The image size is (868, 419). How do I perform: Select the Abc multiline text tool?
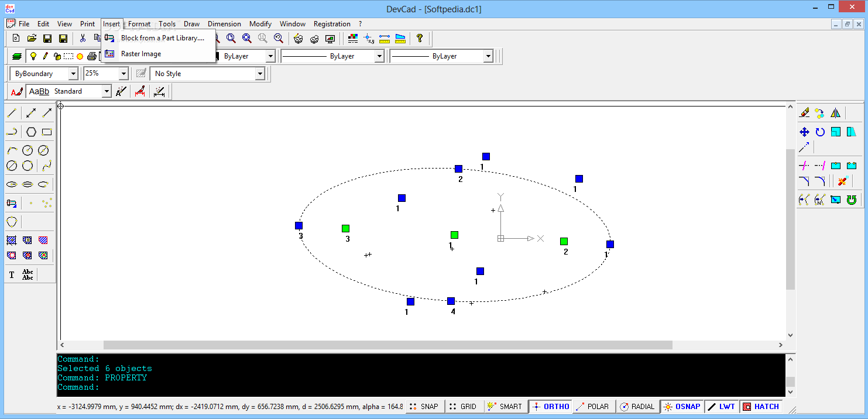[28, 274]
